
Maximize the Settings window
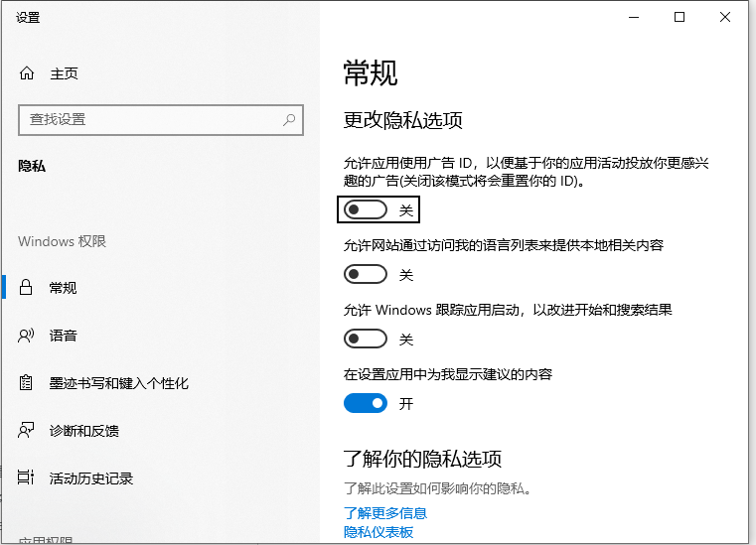point(680,17)
